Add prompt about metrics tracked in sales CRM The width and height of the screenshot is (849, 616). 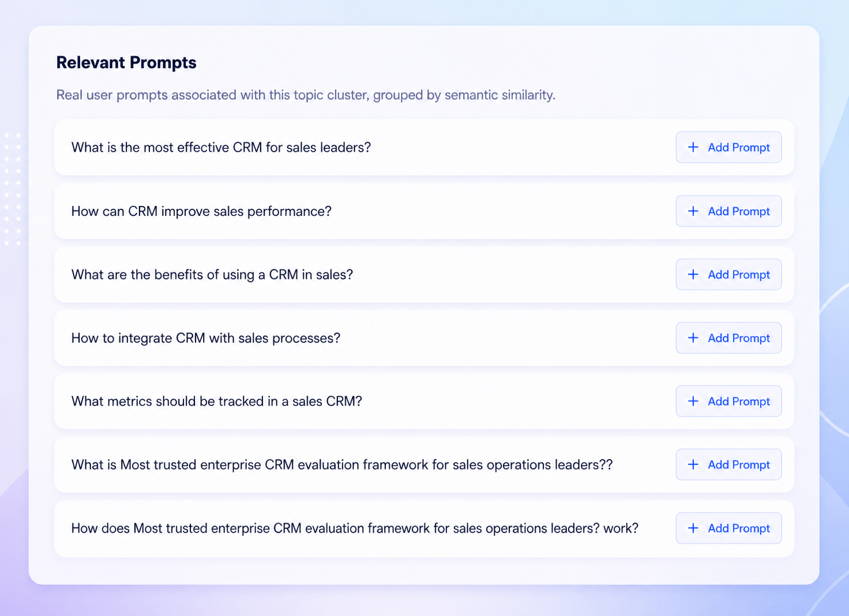(728, 401)
